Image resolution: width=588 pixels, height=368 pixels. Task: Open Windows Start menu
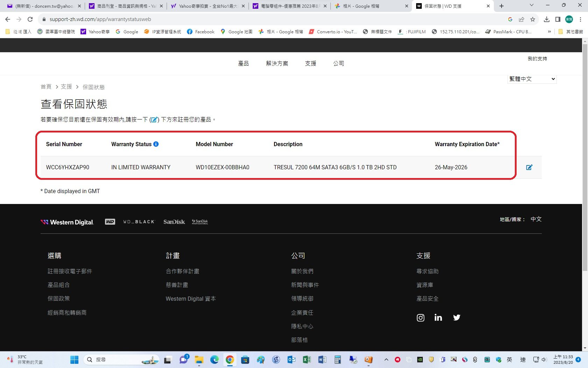point(74,360)
